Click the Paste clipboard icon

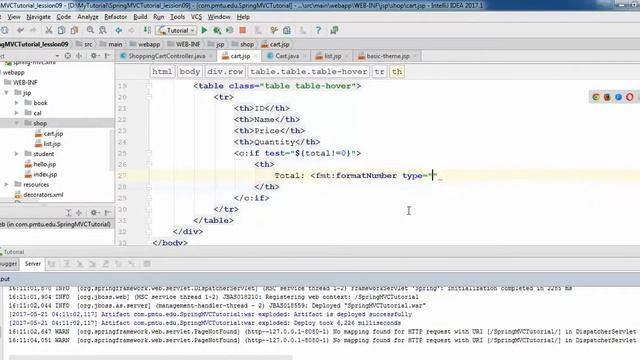coord(74,30)
